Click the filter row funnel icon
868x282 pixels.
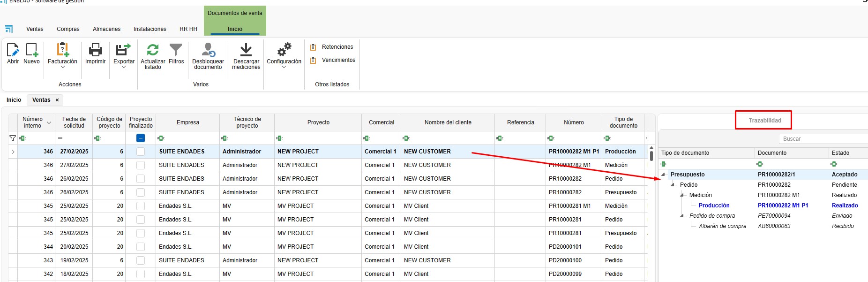13,138
